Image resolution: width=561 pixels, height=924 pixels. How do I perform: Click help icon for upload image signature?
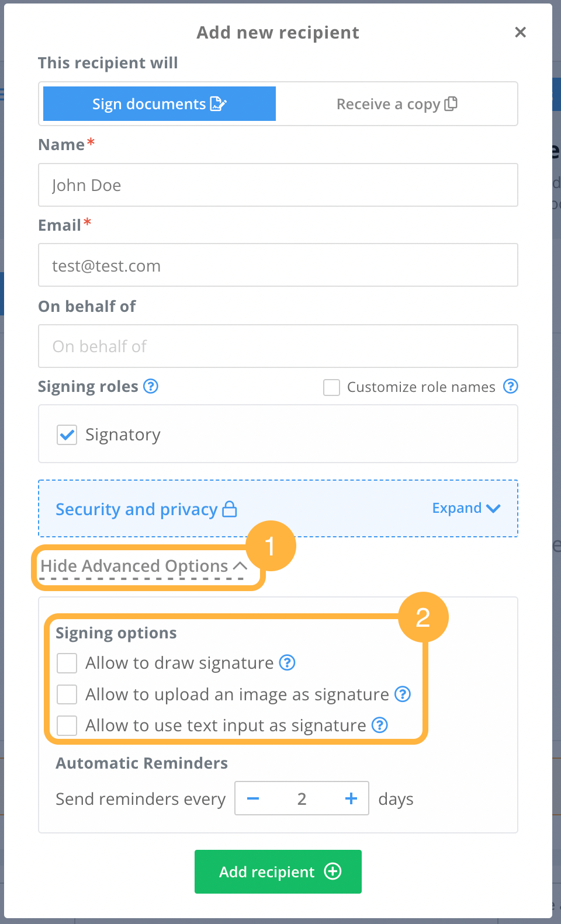(403, 694)
